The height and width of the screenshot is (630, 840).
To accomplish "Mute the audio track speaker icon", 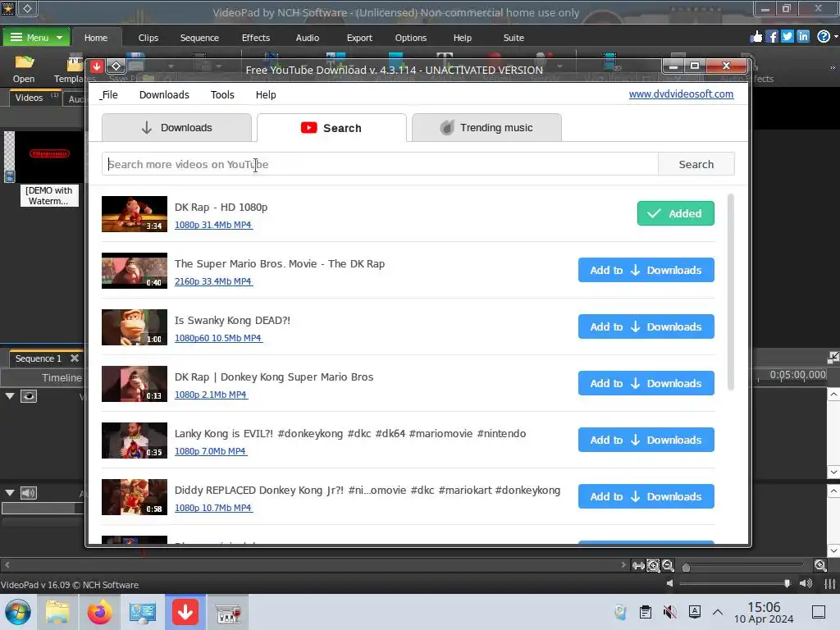I will point(29,493).
